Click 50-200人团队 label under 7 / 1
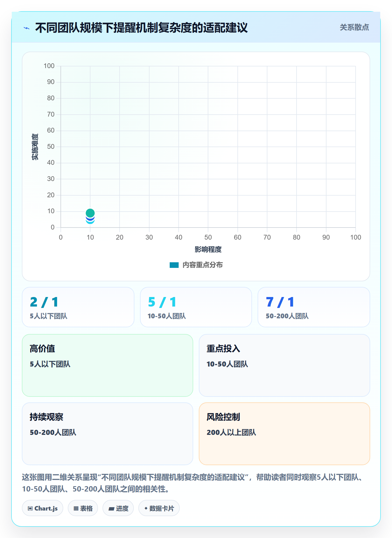This screenshot has width=392, height=538. tap(287, 316)
